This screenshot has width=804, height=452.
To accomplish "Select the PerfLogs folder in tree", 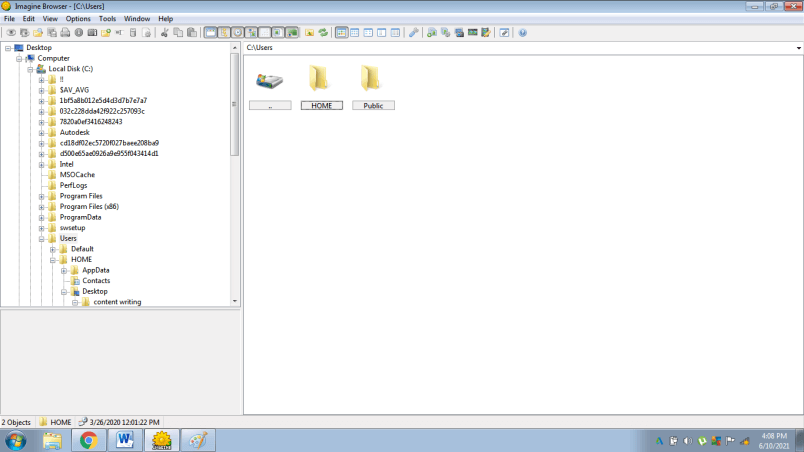I will 73,186.
